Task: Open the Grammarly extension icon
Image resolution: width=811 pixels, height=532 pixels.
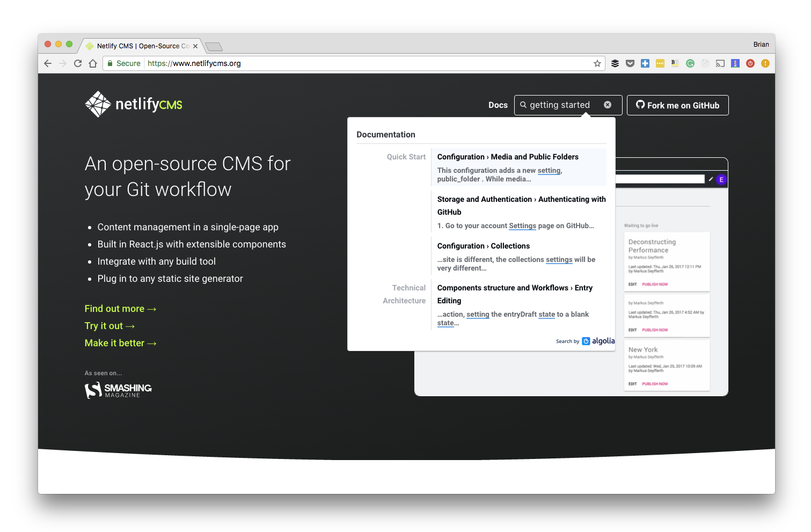Action: pyautogui.click(x=690, y=63)
